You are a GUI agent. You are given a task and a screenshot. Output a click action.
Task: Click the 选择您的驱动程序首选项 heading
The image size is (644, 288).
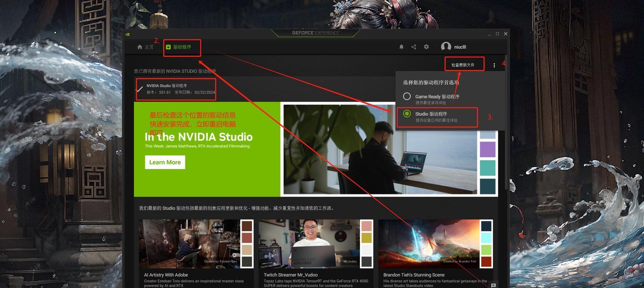[x=431, y=82]
